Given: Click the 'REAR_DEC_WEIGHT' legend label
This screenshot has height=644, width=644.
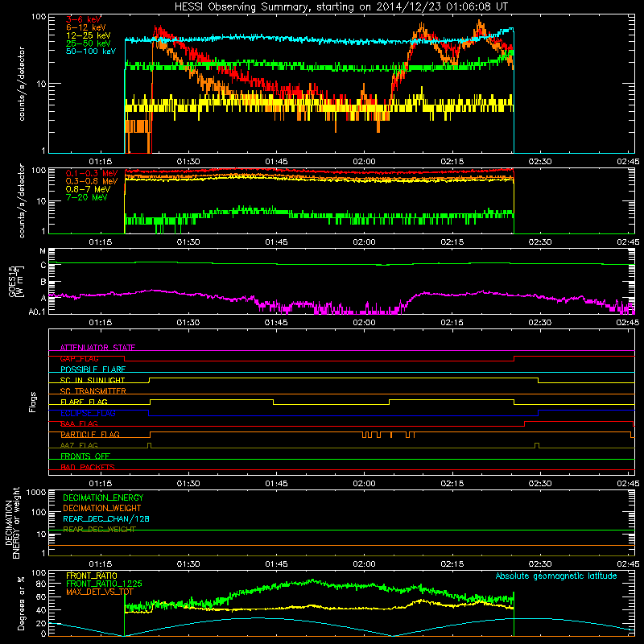Looking at the screenshot, I should (99, 530).
